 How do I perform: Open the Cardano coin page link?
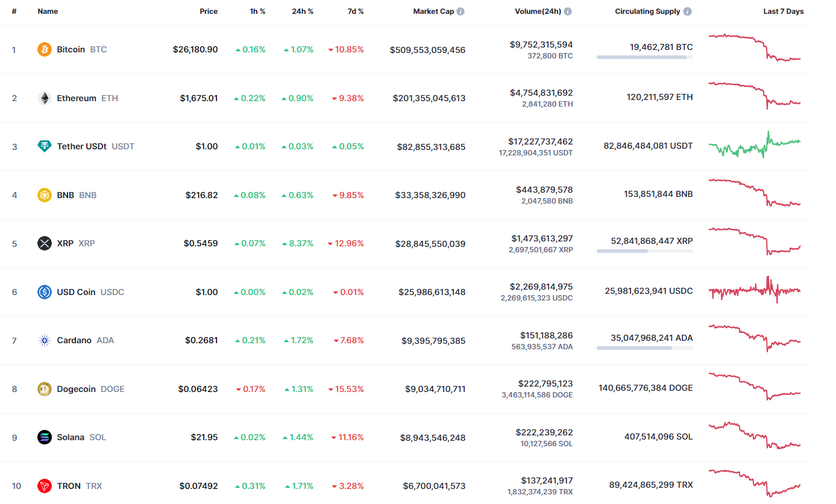(74, 340)
